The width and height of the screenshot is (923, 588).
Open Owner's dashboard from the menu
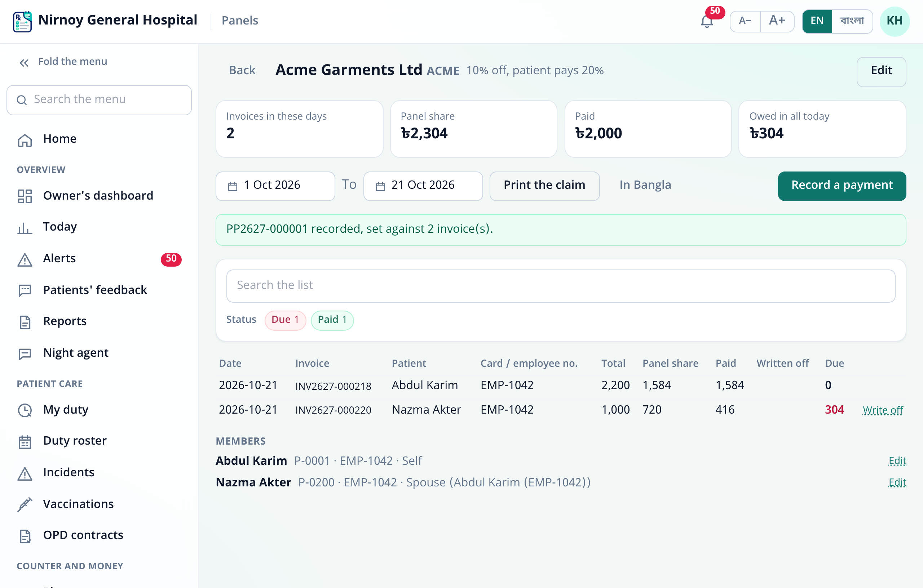pos(99,196)
